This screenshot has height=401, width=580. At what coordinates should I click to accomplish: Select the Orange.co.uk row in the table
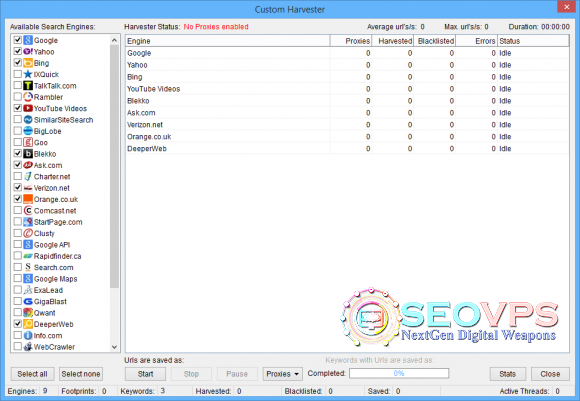point(347,137)
